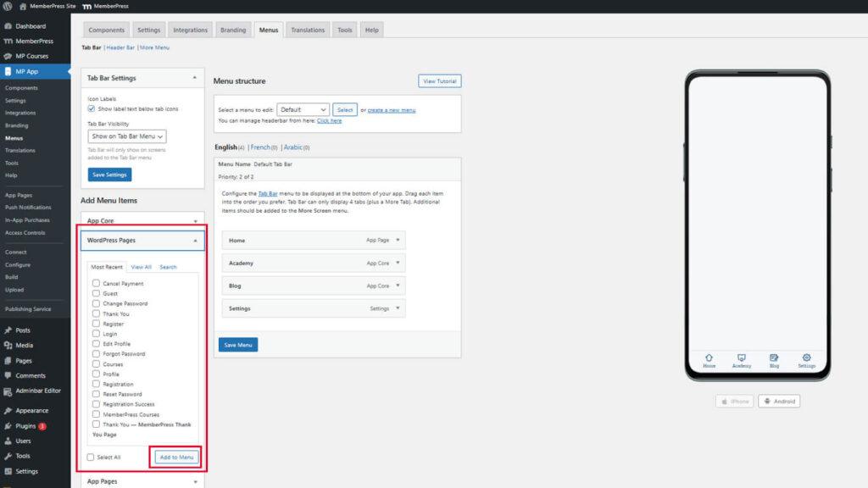Click the Add to Menu button
Viewport: 868px width, 488px height.
point(176,457)
